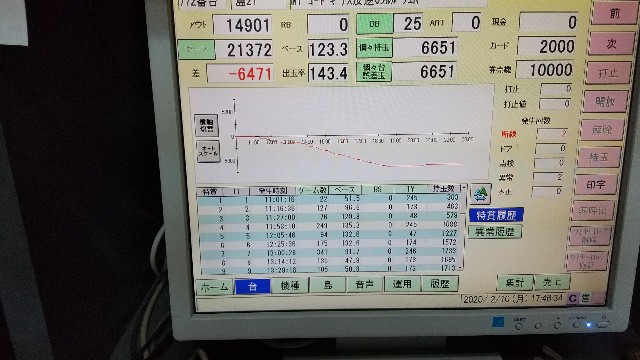Image resolution: width=640 pixels, height=360 pixels.
Task: Click the pink 開放 button
Action: tap(605, 101)
